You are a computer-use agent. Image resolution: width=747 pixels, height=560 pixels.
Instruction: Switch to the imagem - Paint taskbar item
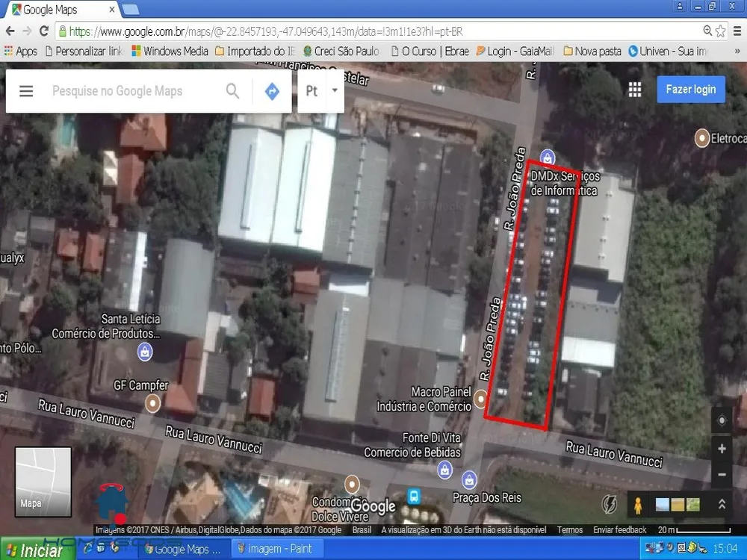point(276,549)
